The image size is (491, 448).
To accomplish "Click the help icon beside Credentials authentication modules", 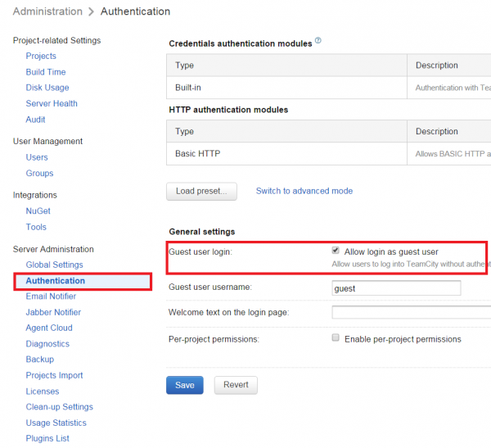I will (318, 41).
